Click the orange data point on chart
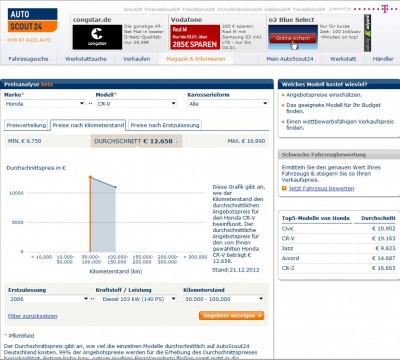The image size is (400, 360). [90, 177]
